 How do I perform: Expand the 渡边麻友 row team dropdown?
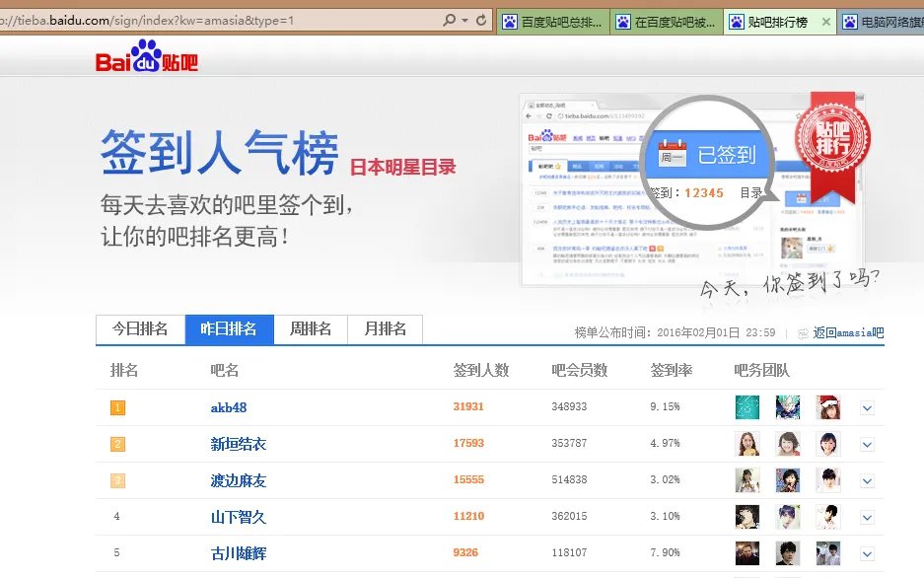867,480
